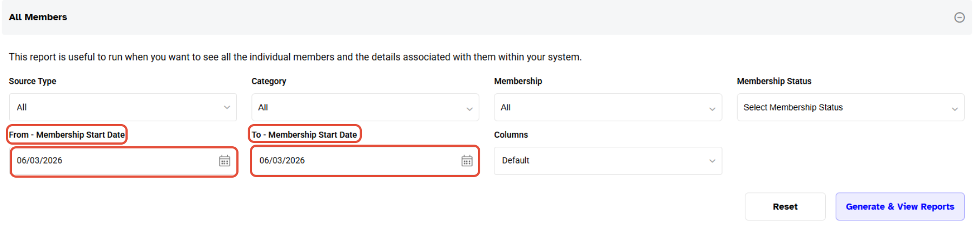Click the Columns field label
Screen dimensions: 980x234
[x=511, y=135]
